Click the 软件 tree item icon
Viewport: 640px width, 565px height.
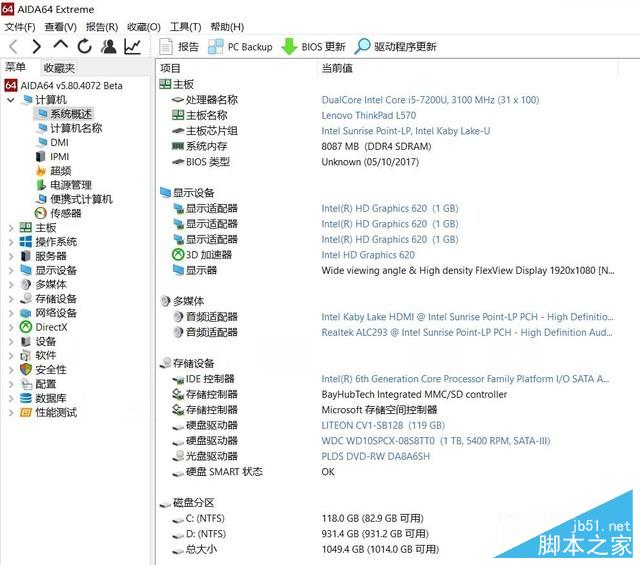pyautogui.click(x=26, y=356)
